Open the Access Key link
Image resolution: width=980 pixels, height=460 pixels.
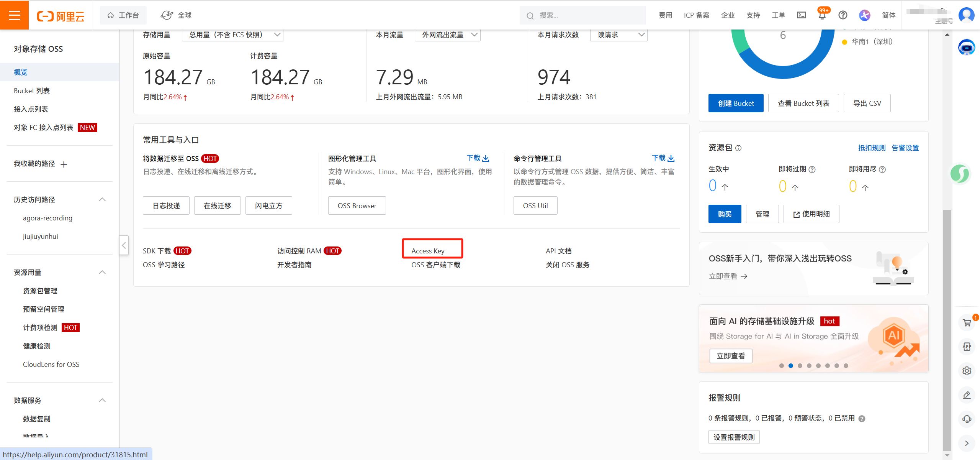pyautogui.click(x=428, y=251)
